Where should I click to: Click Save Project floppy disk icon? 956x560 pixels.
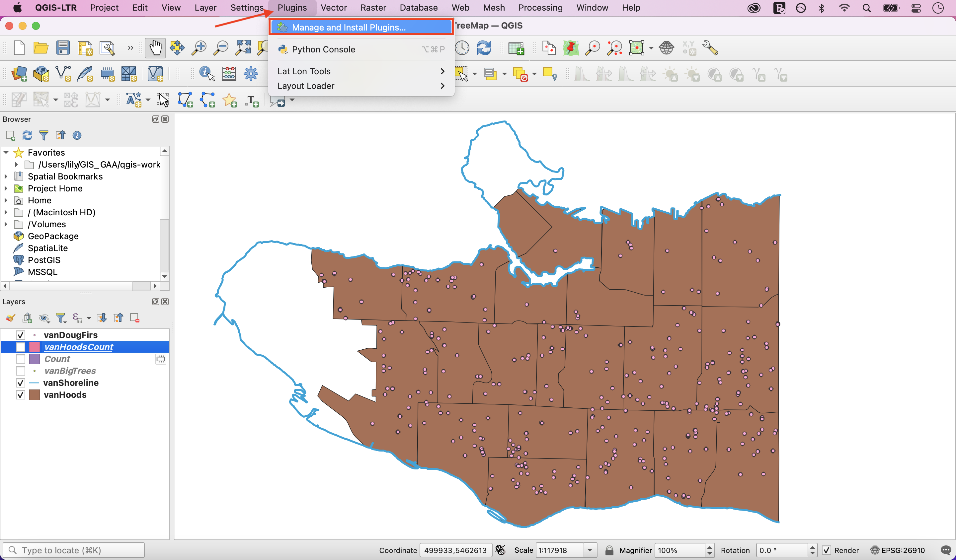[63, 48]
